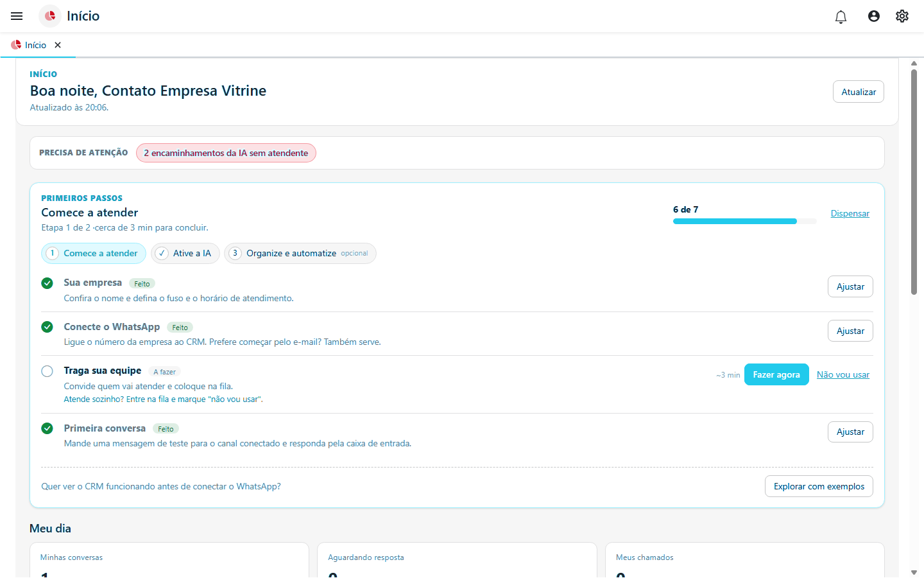Open the 2 encaminhamentos da IA sem atendente alert
924x578 pixels.
coord(226,153)
